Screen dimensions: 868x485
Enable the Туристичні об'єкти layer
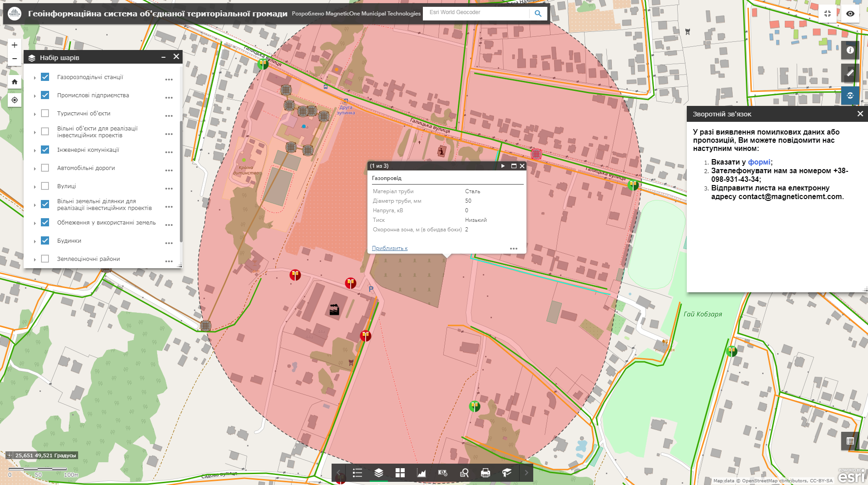pos(45,113)
